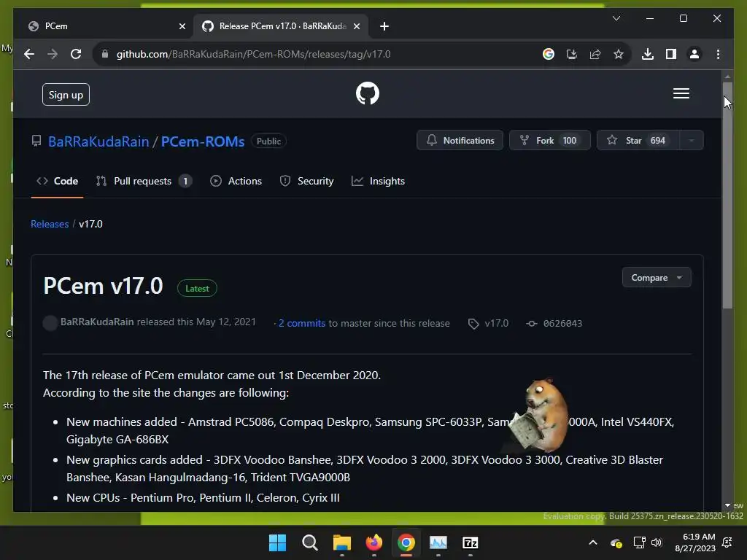Open 2 commits link
747x560 pixels.
(x=301, y=323)
